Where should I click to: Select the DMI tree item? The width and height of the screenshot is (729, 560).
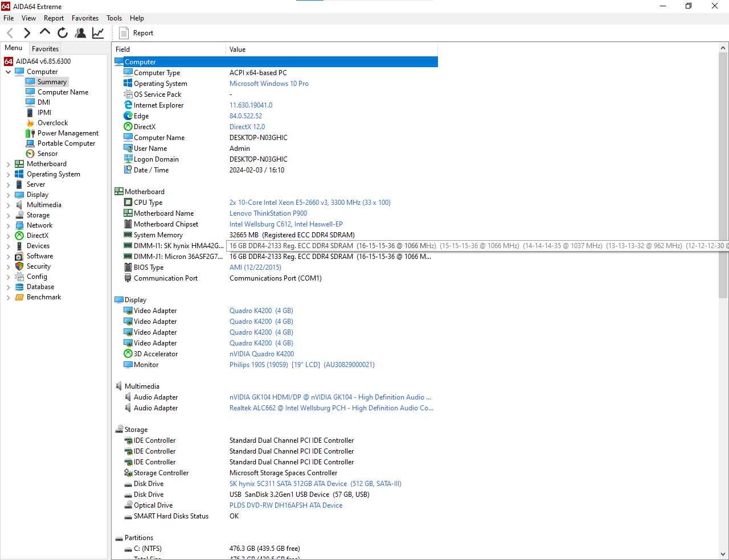click(44, 102)
